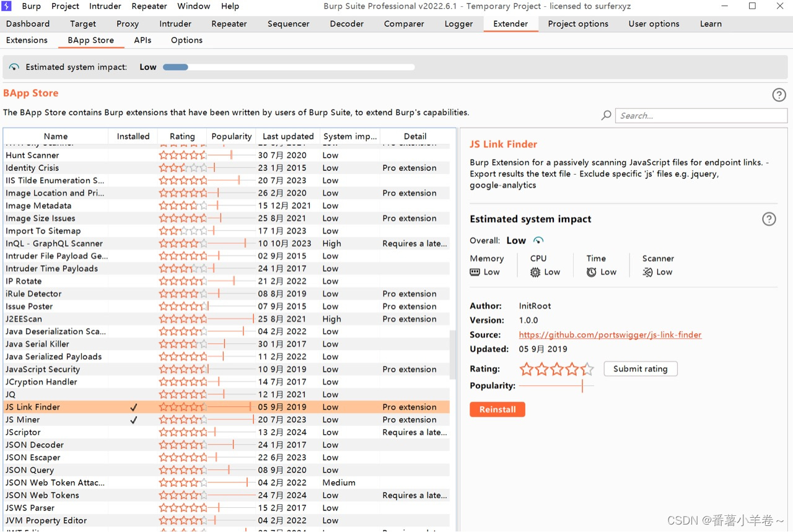The width and height of the screenshot is (793, 532).
Task: Sort by the Rating column header
Action: point(182,136)
